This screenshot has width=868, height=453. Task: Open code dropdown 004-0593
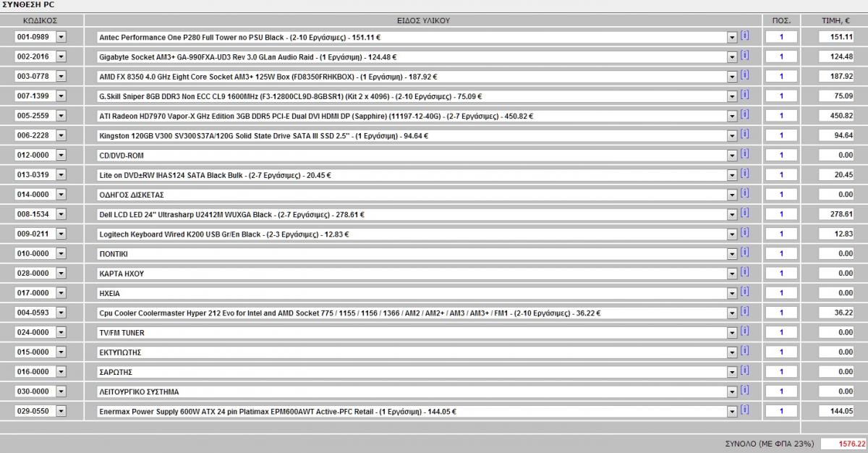(x=61, y=313)
